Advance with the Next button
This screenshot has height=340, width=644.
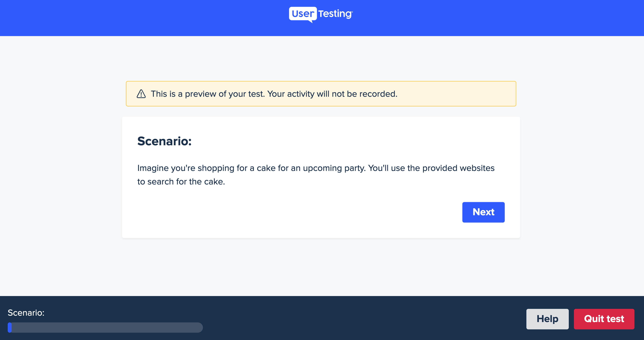click(483, 212)
